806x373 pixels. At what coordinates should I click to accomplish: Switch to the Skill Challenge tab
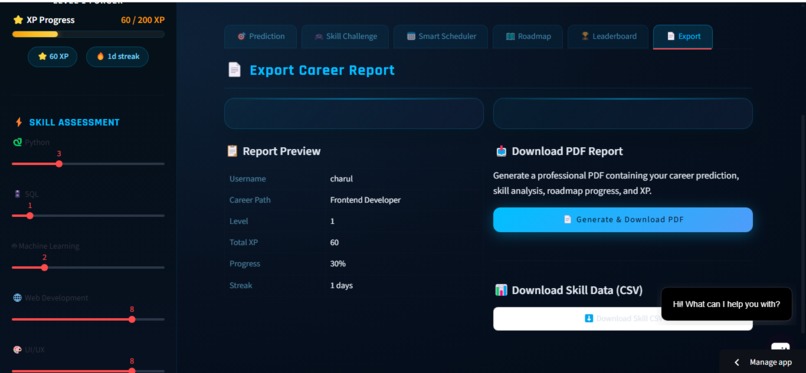pos(345,36)
